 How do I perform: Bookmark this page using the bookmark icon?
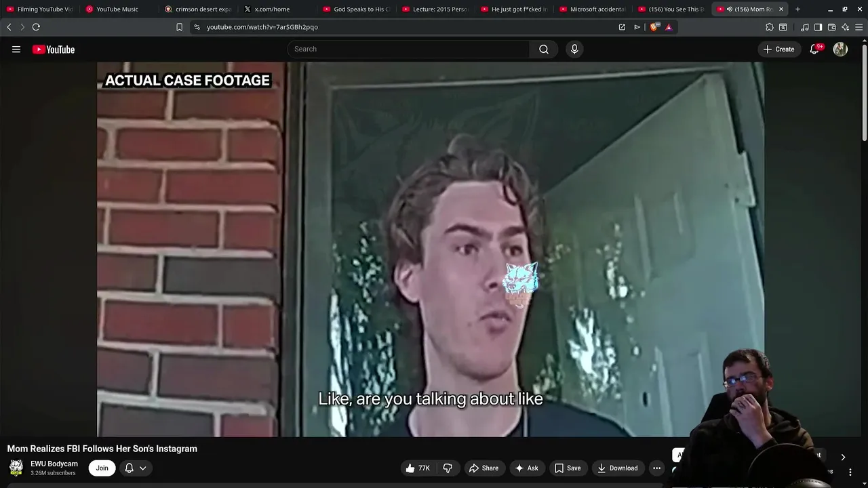(x=179, y=27)
